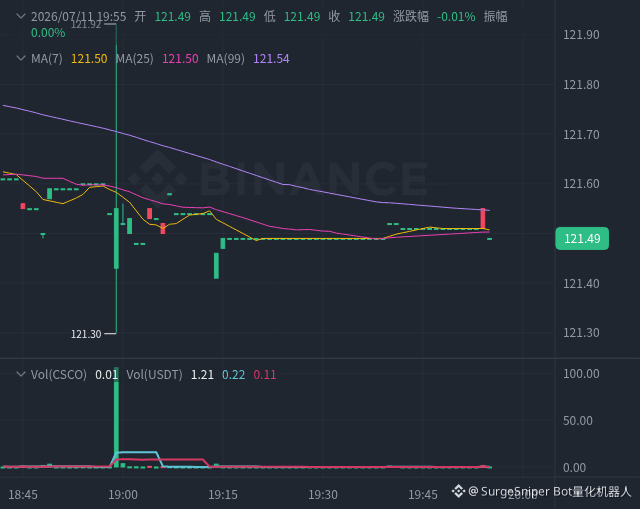Image resolution: width=640 pixels, height=509 pixels.
Task: Click the latest red candlestick near 19:55
Action: (483, 218)
